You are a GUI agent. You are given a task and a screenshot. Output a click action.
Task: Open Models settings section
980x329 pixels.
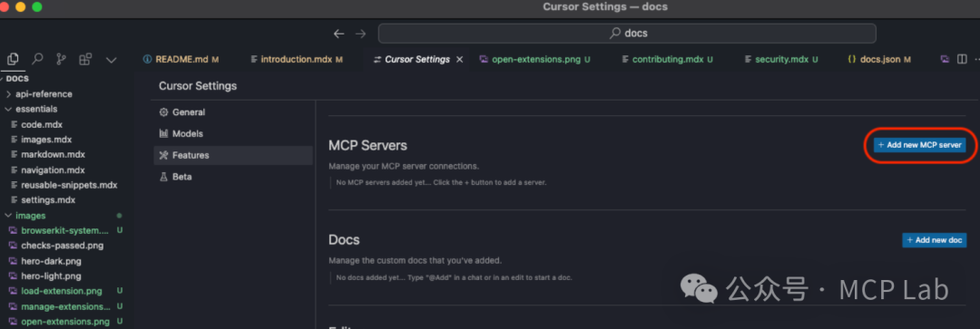(x=232, y=133)
